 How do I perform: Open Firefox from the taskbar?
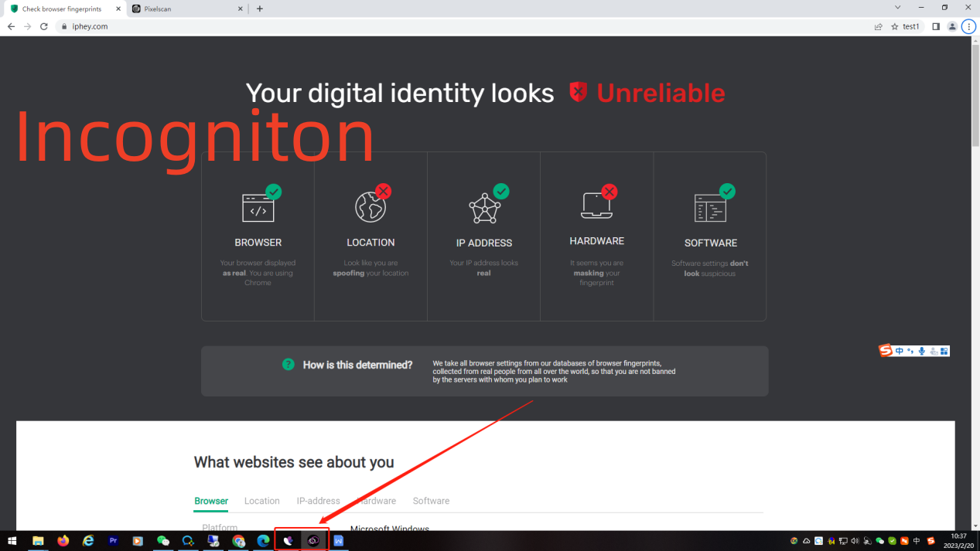pos(63,541)
